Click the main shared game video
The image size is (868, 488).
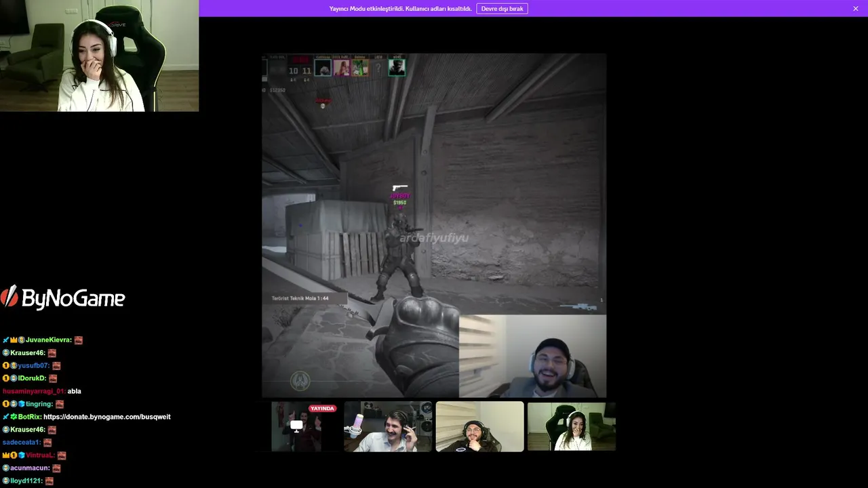pos(434,225)
